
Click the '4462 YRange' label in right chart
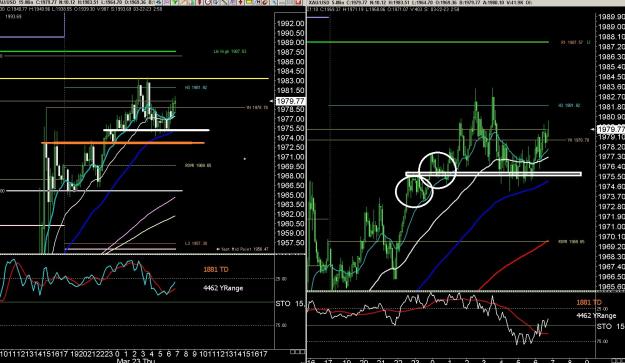click(x=596, y=316)
